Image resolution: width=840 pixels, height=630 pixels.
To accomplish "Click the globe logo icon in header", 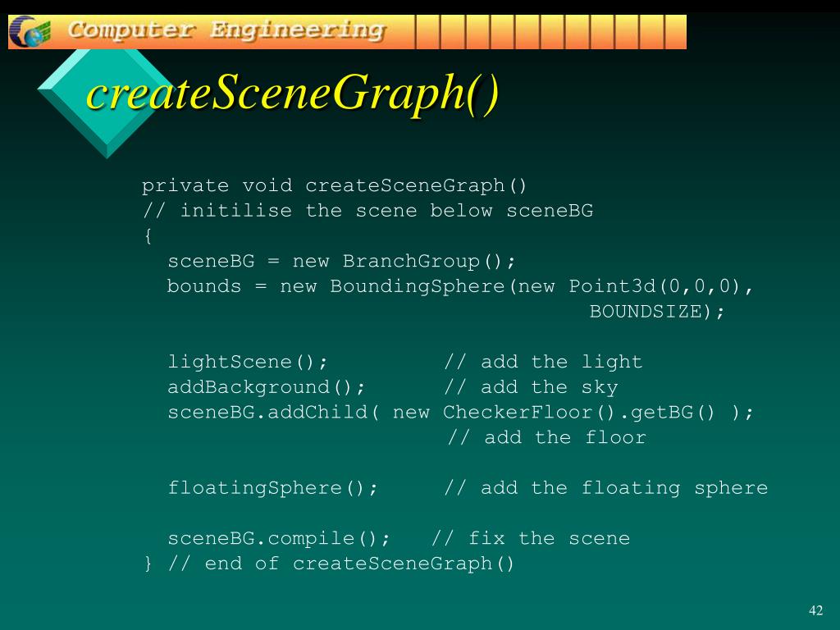I will click(30, 32).
